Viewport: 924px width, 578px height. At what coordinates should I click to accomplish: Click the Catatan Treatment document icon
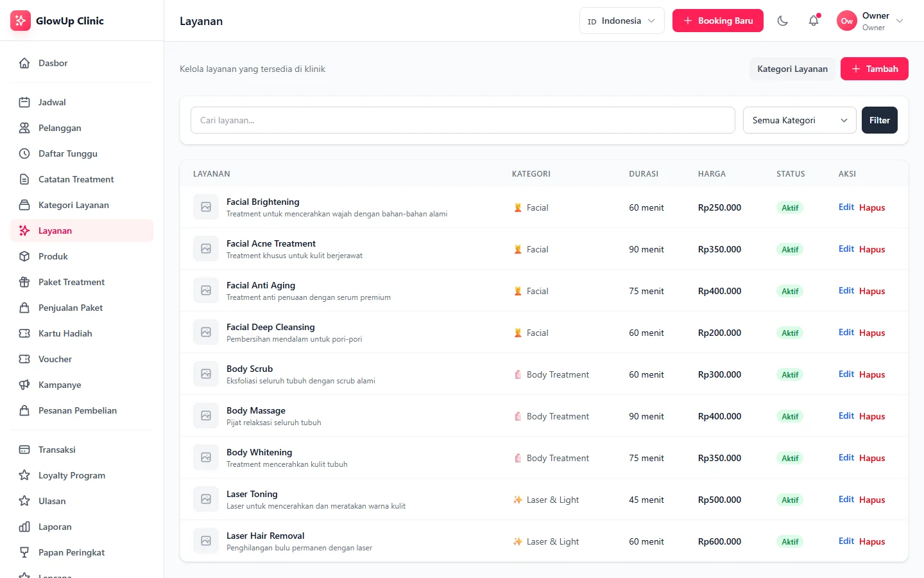pos(24,179)
